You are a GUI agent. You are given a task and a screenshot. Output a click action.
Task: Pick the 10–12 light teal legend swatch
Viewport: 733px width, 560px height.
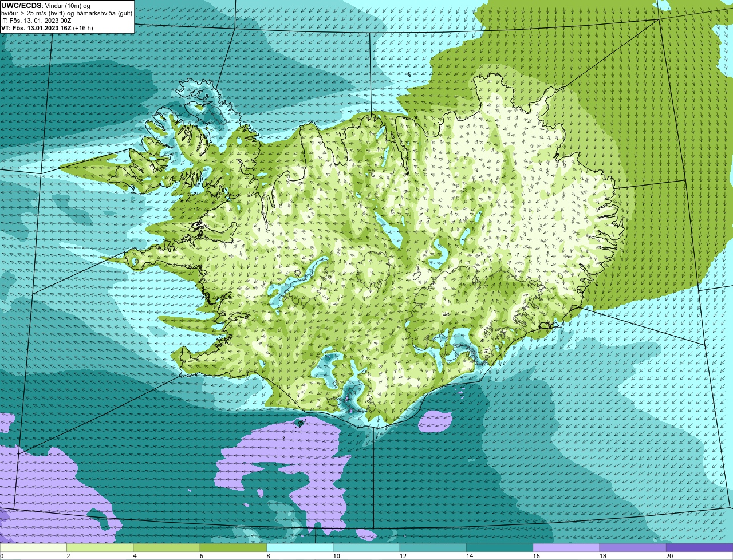[366, 548]
